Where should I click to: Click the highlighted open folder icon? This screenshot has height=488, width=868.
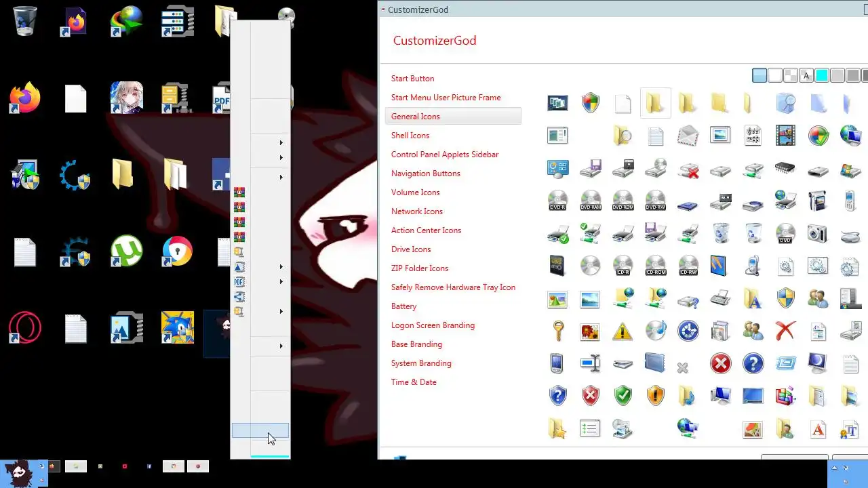654,103
